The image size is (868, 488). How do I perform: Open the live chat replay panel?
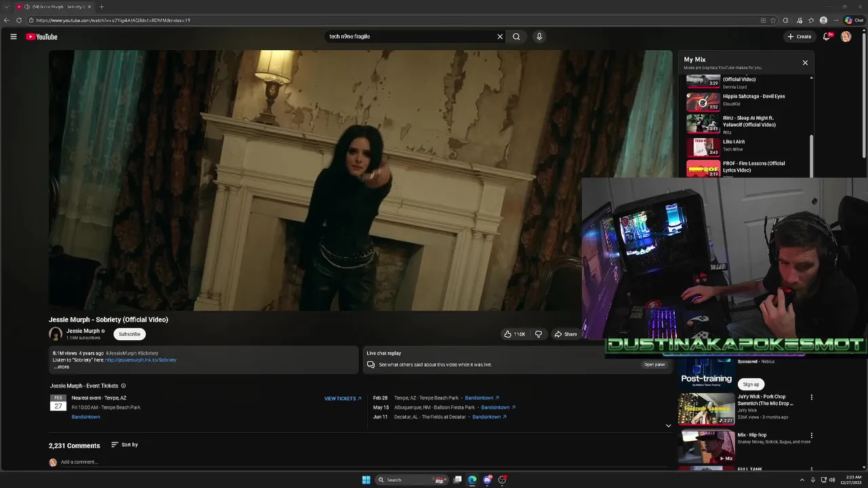click(x=654, y=365)
